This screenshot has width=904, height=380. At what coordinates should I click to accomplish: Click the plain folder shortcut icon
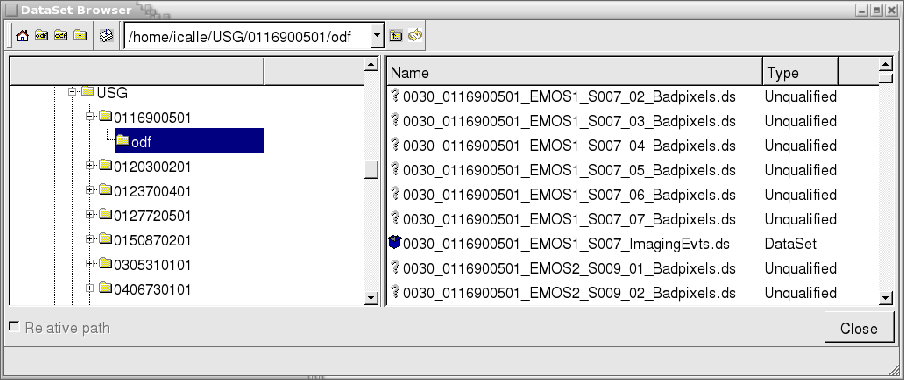point(80,36)
